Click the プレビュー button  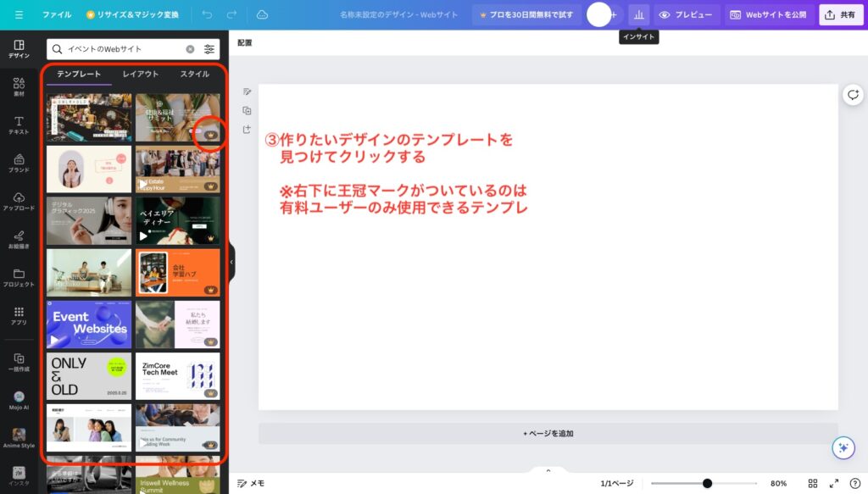pyautogui.click(x=687, y=15)
